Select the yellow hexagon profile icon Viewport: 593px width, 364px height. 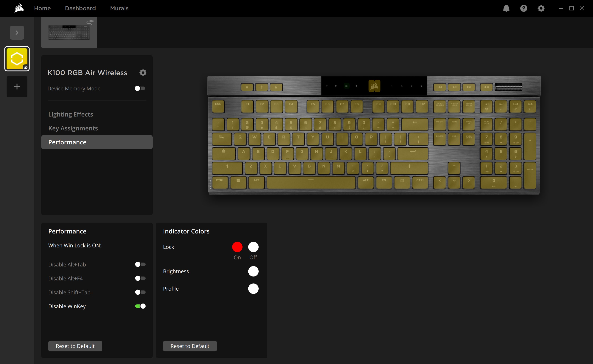(17, 59)
